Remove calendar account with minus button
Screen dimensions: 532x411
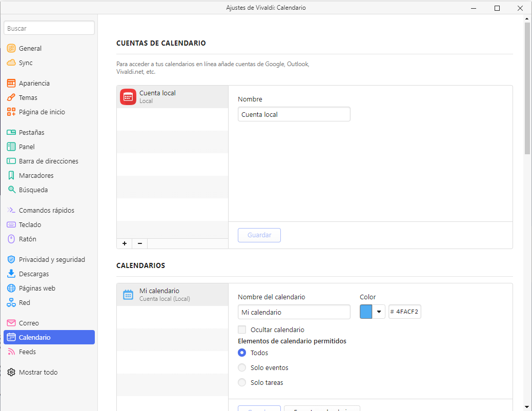pyautogui.click(x=140, y=243)
